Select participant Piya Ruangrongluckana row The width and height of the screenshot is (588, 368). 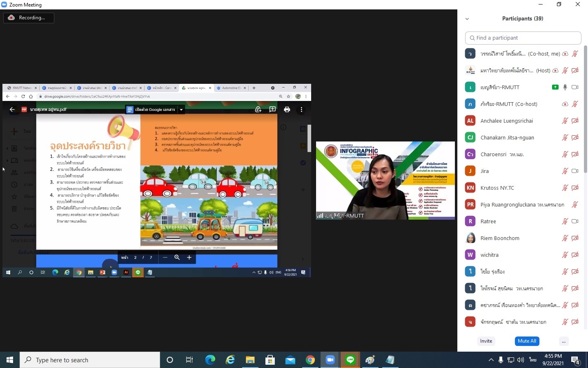pos(523,204)
